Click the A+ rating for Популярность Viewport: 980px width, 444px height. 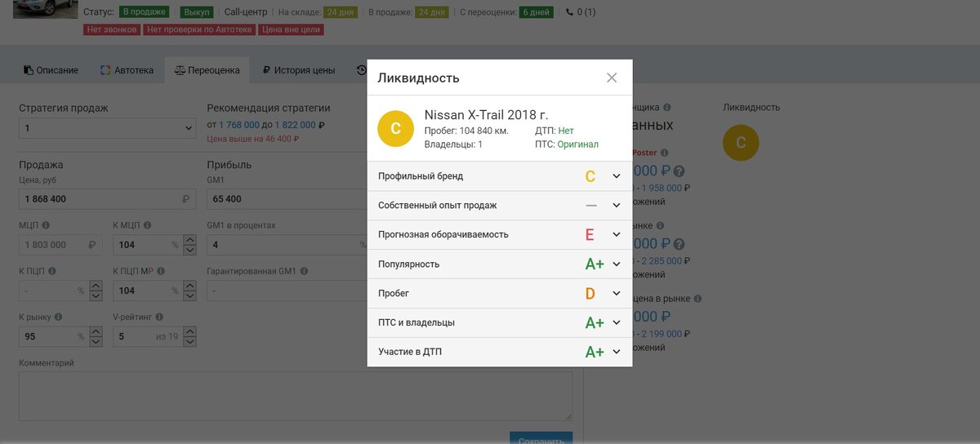[595, 264]
